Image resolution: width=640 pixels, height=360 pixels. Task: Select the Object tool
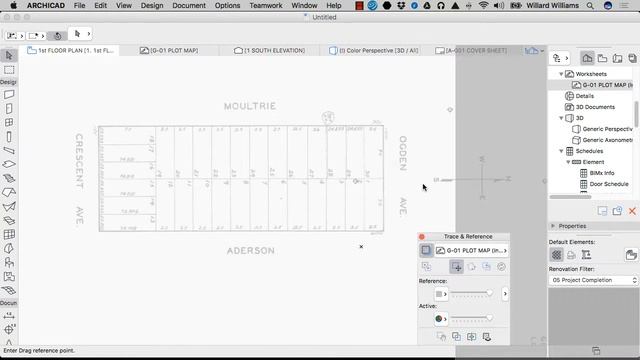[x=9, y=262]
